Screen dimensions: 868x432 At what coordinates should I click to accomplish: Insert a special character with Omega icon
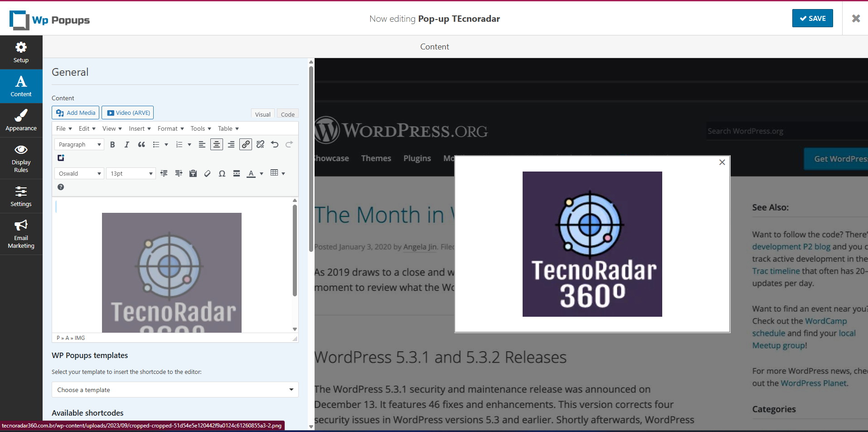[x=222, y=173]
